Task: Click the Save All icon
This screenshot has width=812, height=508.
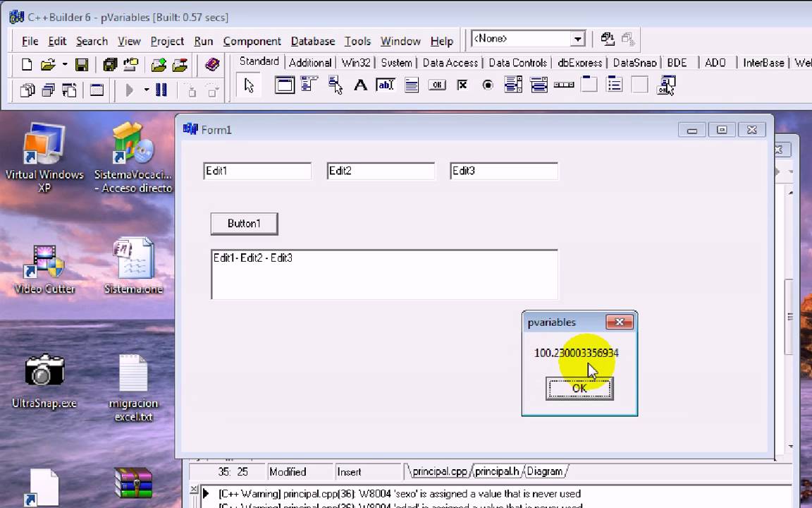Action: (110, 65)
